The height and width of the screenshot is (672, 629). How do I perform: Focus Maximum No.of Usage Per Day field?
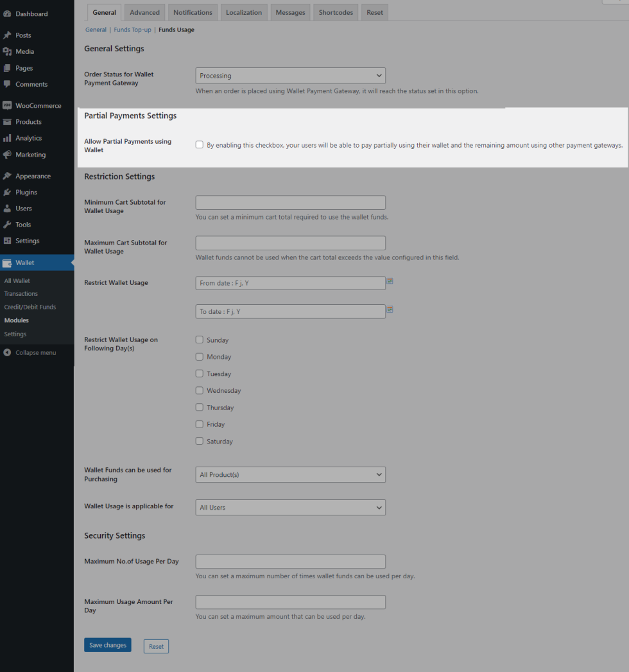click(291, 562)
